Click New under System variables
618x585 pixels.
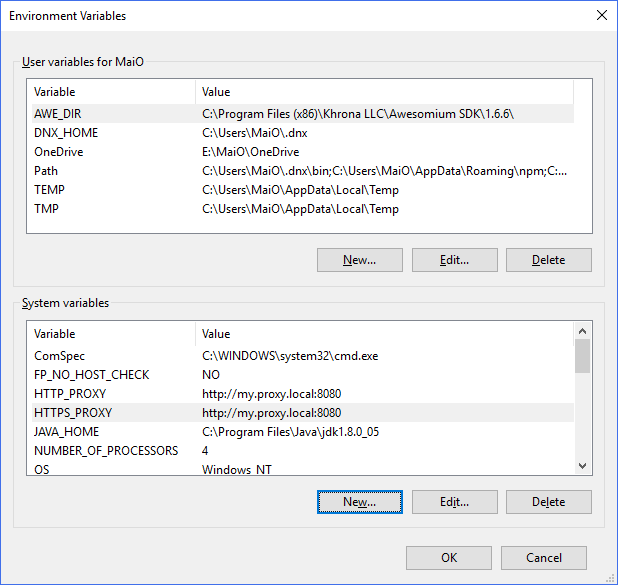coord(359,502)
